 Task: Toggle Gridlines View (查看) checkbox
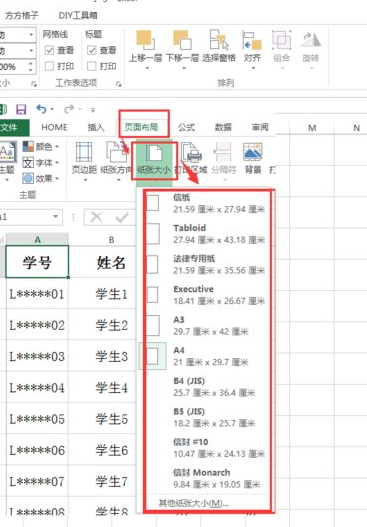point(49,50)
